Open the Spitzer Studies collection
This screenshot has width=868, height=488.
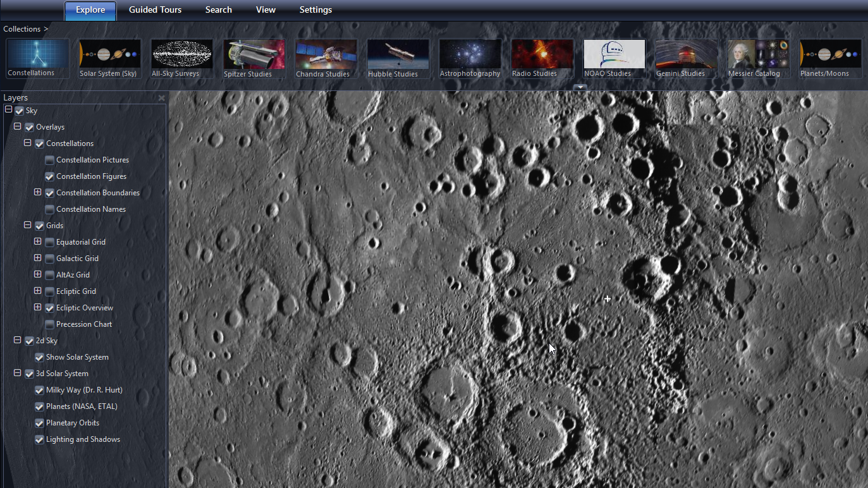click(x=254, y=59)
